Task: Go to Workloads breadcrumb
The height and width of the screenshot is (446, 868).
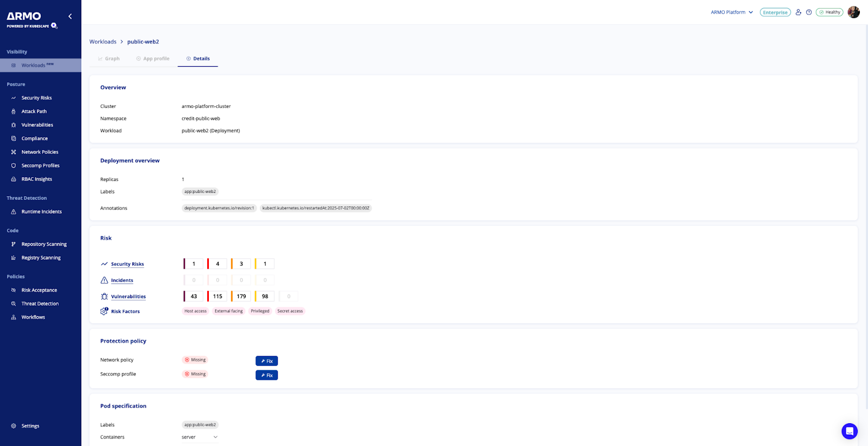Action: 103,42
